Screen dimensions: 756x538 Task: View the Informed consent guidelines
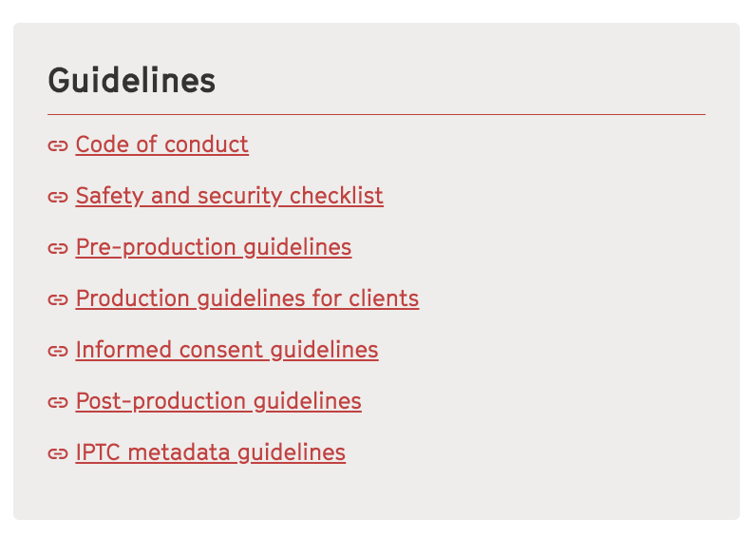(227, 350)
